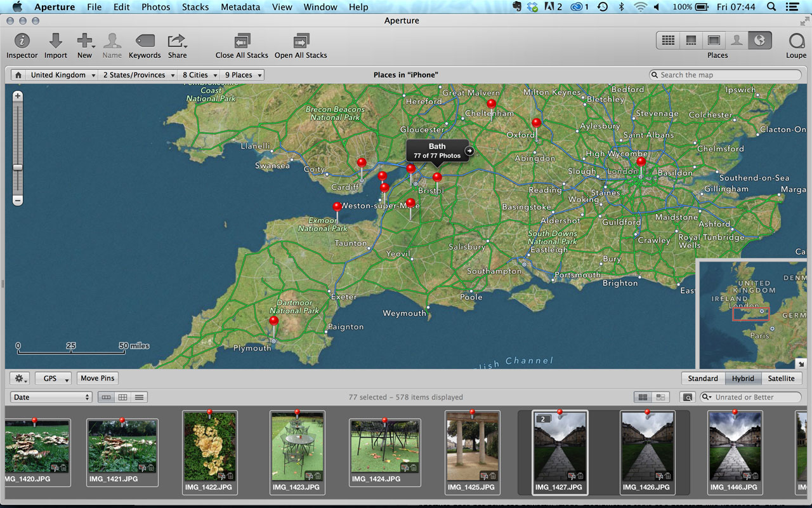Open Spotlight search in menu bar
This screenshot has width=812, height=508.
pos(771,7)
